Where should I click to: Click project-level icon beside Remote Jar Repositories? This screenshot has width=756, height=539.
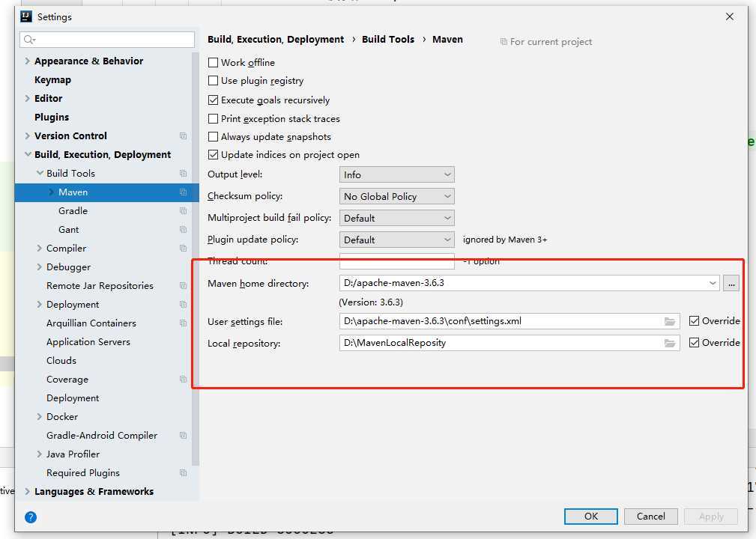(184, 286)
